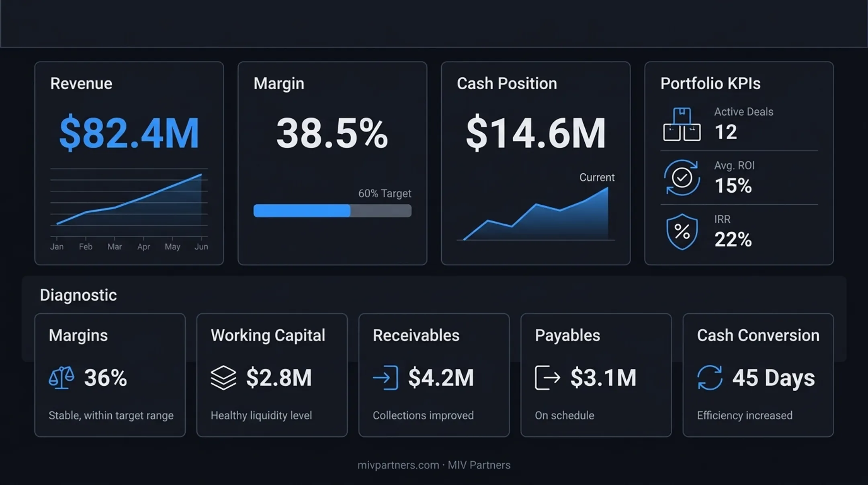The image size is (868, 485).
Task: Click the Working Capital layers icon
Action: [x=223, y=378]
